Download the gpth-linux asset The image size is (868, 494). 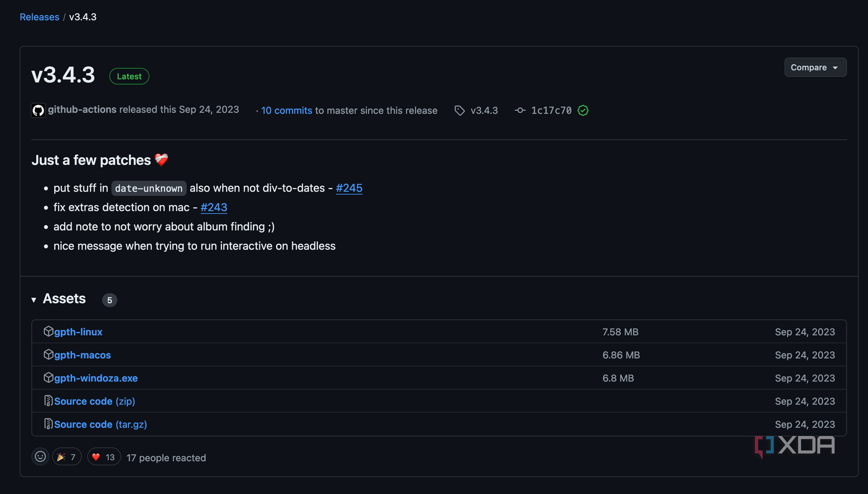(x=78, y=332)
